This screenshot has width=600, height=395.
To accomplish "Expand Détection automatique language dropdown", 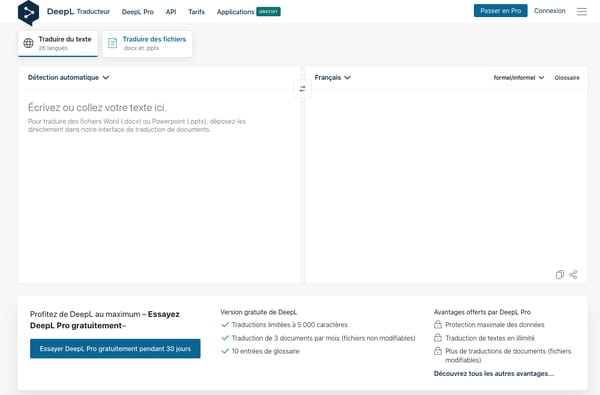I will click(68, 78).
